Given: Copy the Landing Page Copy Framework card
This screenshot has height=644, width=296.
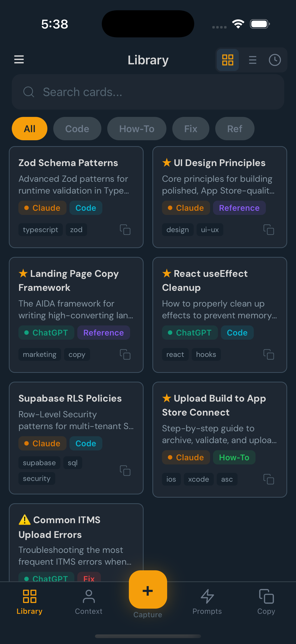Looking at the screenshot, I should pyautogui.click(x=125, y=354).
